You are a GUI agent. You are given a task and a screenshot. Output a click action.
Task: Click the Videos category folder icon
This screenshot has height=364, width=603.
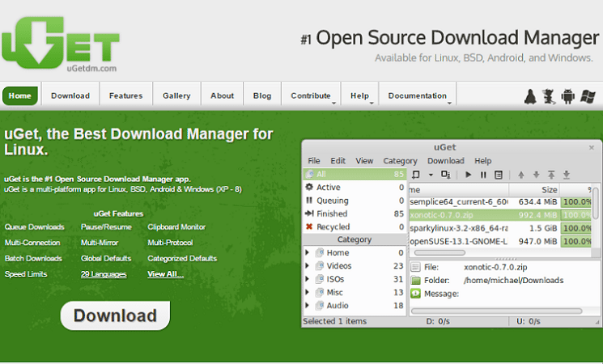click(320, 265)
